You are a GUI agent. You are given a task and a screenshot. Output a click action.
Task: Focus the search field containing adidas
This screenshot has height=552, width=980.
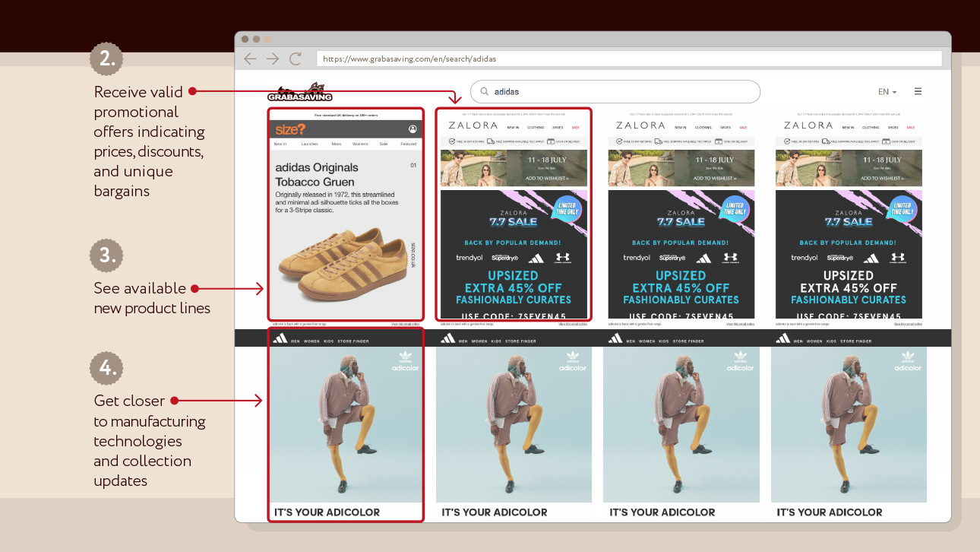615,92
